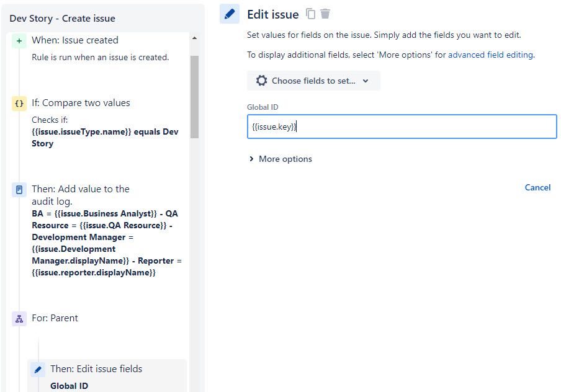Viewport: 561px width, 392px height.
Task: Expand the More options section
Action: coord(281,159)
